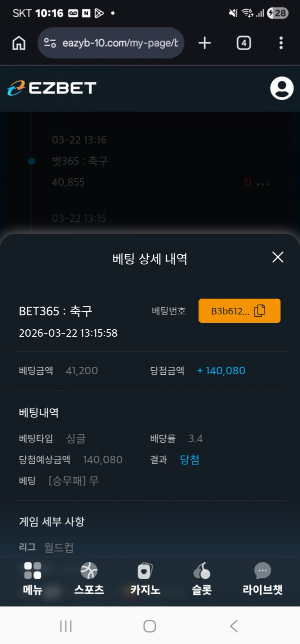Select the 벳365 : 축구 bet entry

(80, 161)
